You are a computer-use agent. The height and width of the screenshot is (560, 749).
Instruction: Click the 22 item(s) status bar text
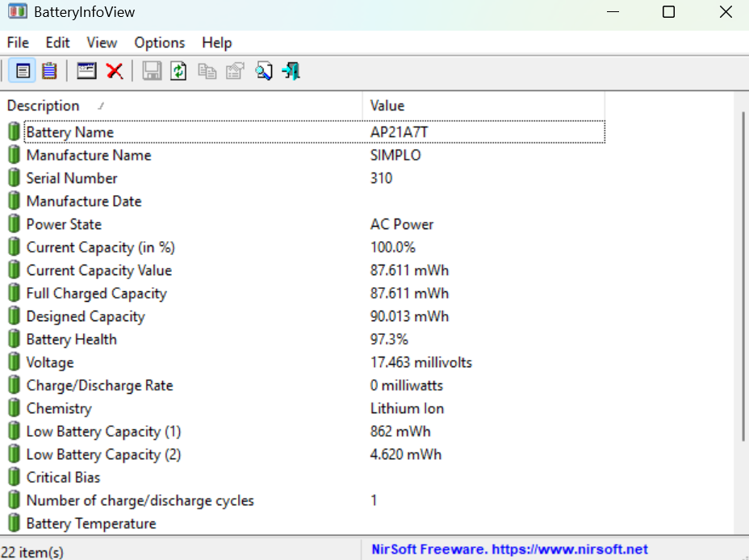coord(32,552)
